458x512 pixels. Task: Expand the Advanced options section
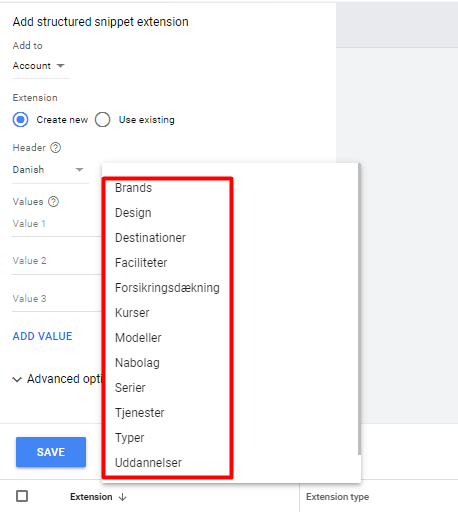pyautogui.click(x=57, y=379)
